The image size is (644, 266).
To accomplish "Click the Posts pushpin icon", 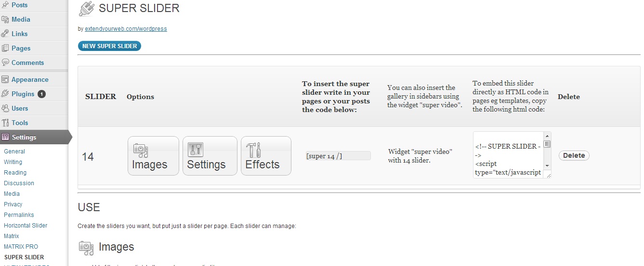I will coord(5,5).
